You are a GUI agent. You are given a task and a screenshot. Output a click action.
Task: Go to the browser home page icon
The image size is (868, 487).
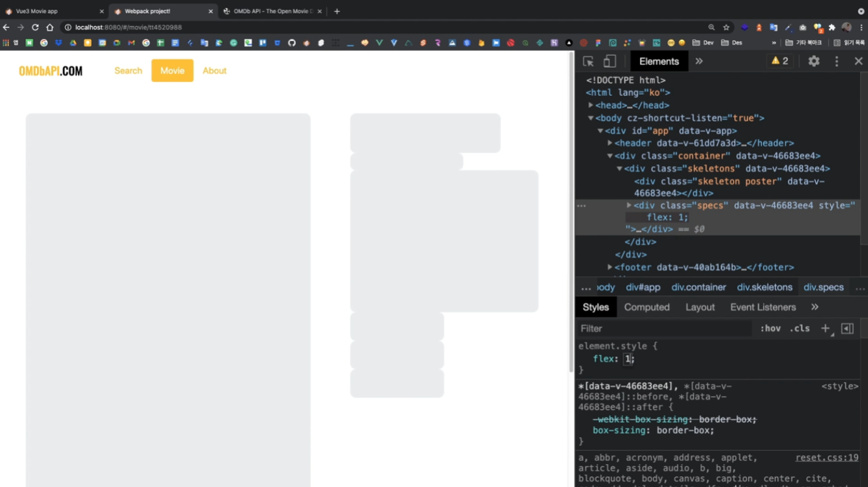pyautogui.click(x=50, y=27)
